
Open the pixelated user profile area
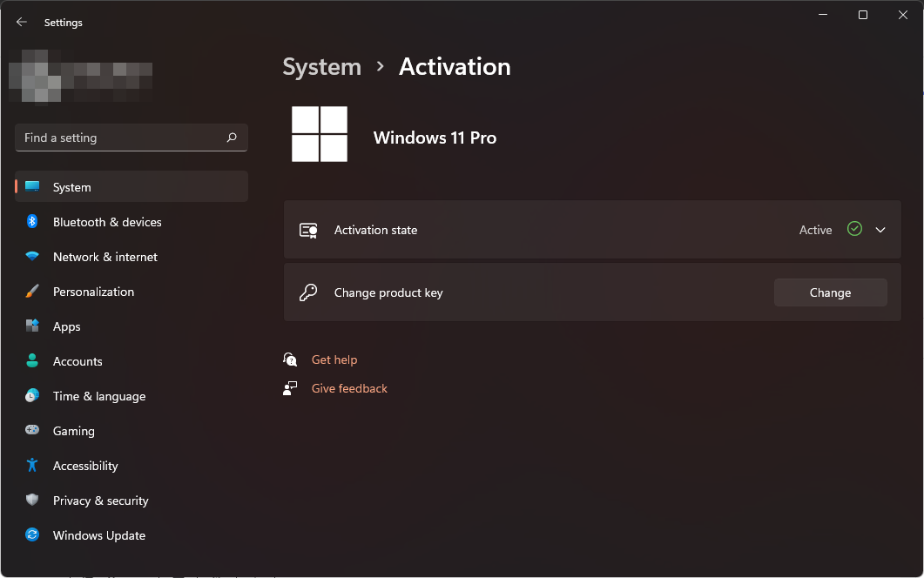tap(81, 76)
